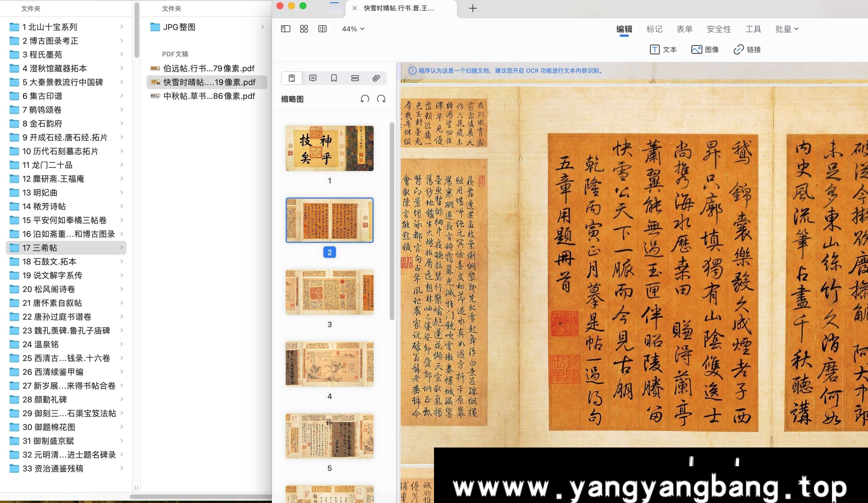Image resolution: width=868 pixels, height=503 pixels.
Task: Open the thumbnail grid view icon
Action: [x=304, y=28]
